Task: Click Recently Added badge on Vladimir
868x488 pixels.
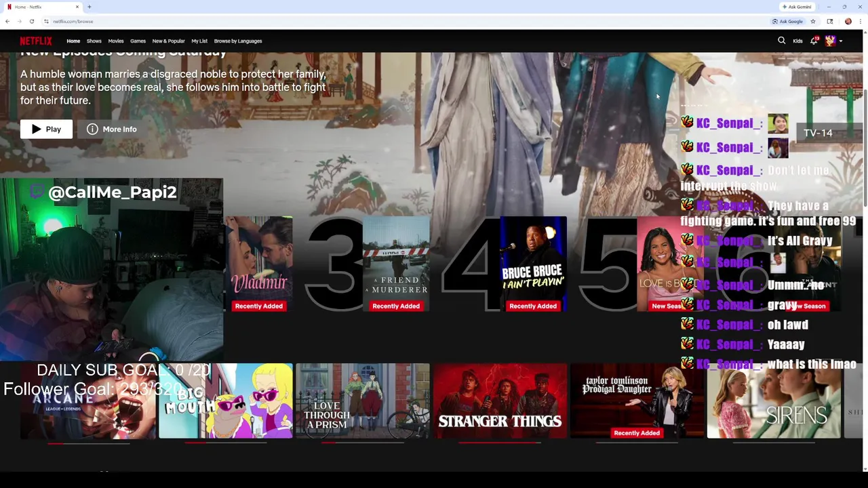Action: 258,306
